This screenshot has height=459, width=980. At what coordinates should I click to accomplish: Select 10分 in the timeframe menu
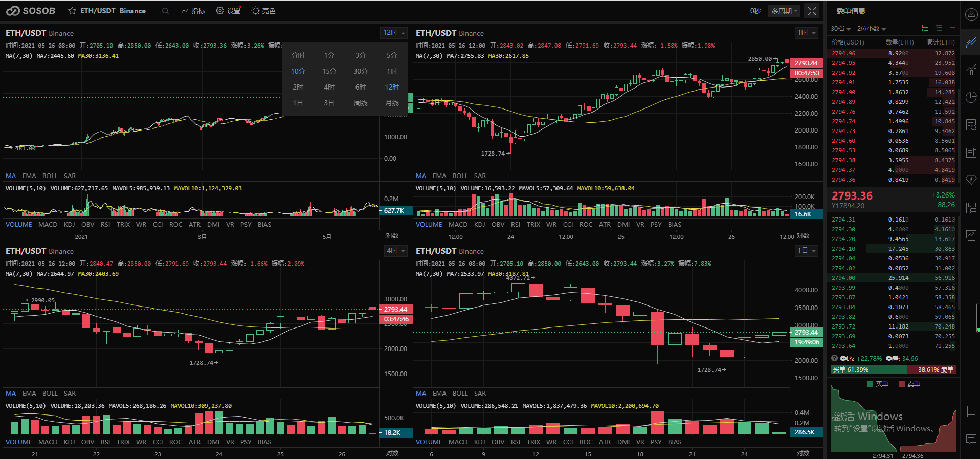[298, 71]
